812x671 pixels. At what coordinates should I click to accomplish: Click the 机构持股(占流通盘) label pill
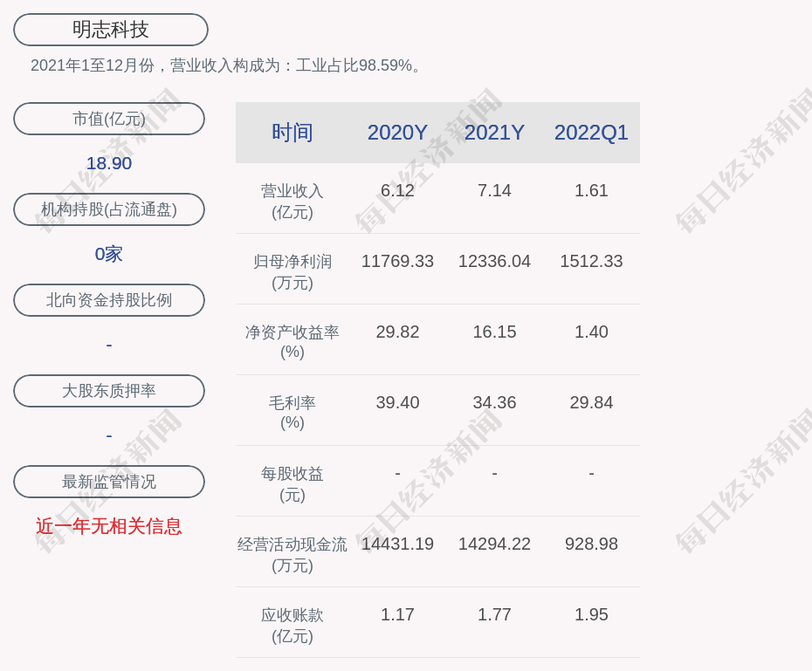point(109,209)
